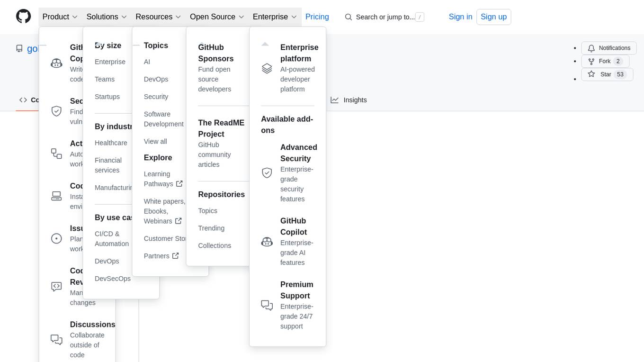644x362 pixels.
Task: Click the Security shield icon in Product menu
Action: [x=56, y=111]
